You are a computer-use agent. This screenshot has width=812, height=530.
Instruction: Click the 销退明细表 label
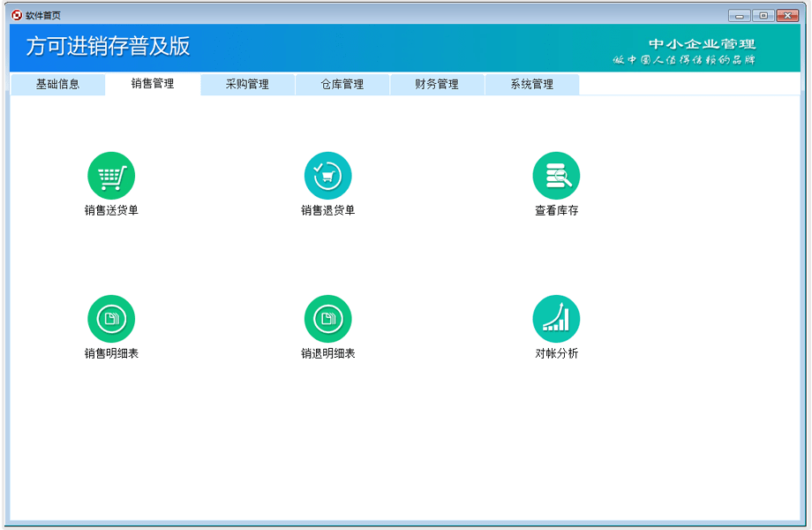327,353
